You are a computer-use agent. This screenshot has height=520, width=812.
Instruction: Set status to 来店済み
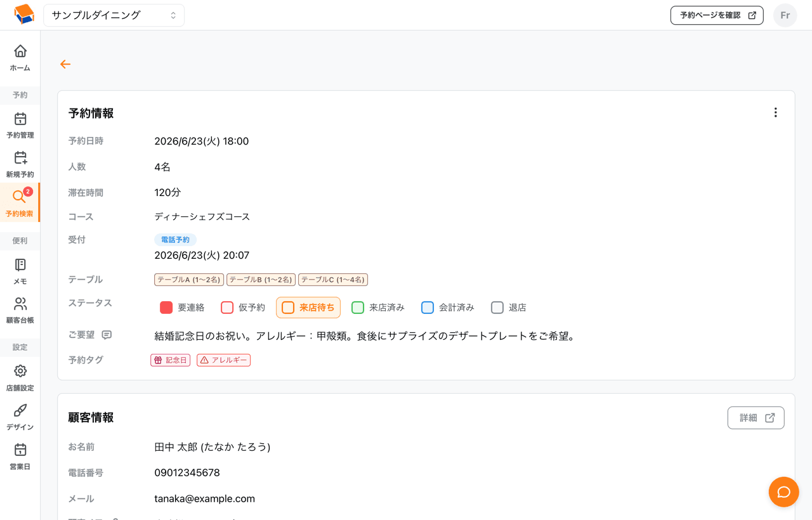(x=378, y=308)
